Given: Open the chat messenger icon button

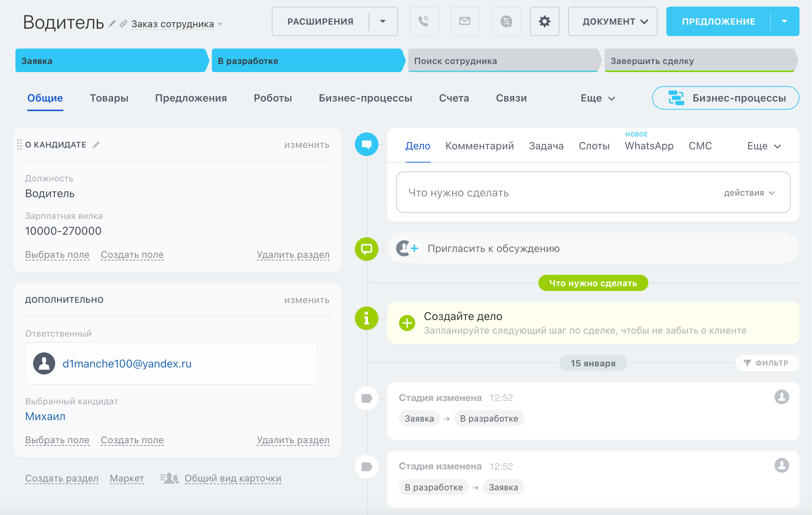Looking at the screenshot, I should 506,21.
